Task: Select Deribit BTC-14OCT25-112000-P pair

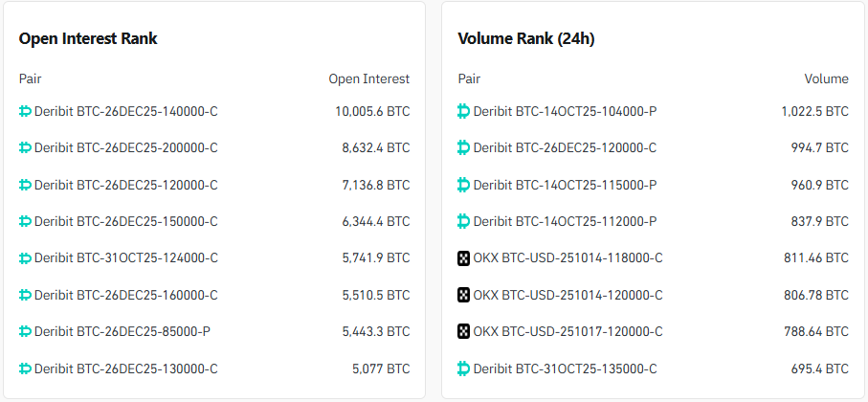Action: tap(565, 222)
